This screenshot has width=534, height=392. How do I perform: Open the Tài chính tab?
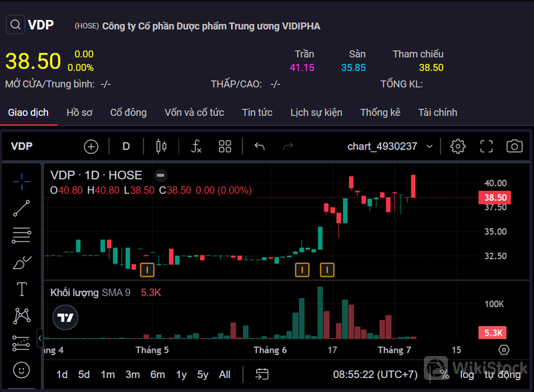437,113
